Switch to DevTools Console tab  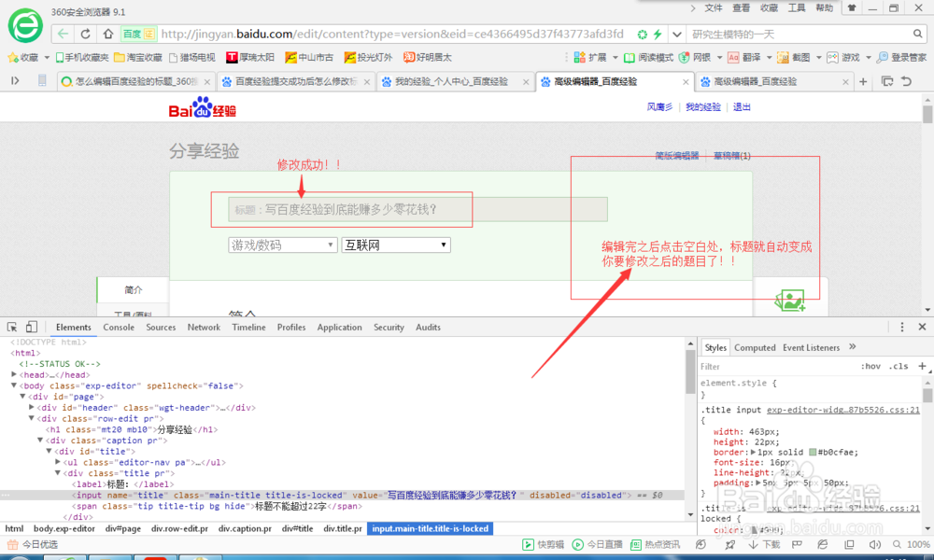click(x=119, y=328)
